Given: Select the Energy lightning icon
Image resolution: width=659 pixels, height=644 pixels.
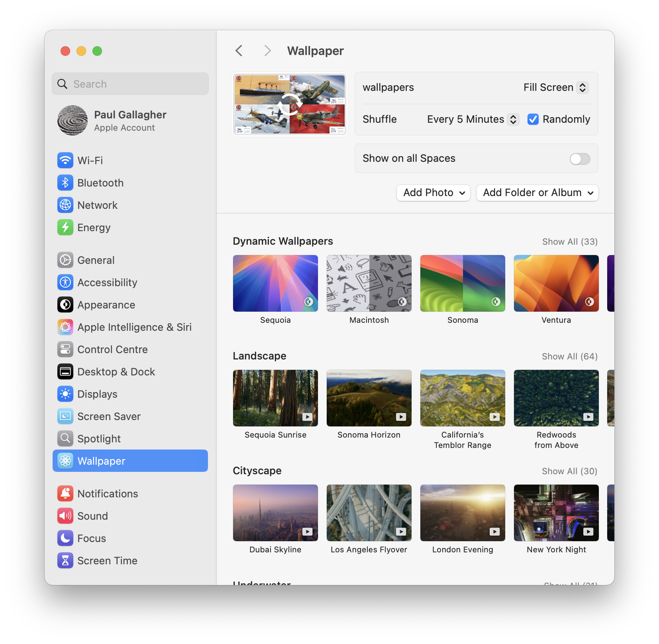Looking at the screenshot, I should (x=65, y=227).
